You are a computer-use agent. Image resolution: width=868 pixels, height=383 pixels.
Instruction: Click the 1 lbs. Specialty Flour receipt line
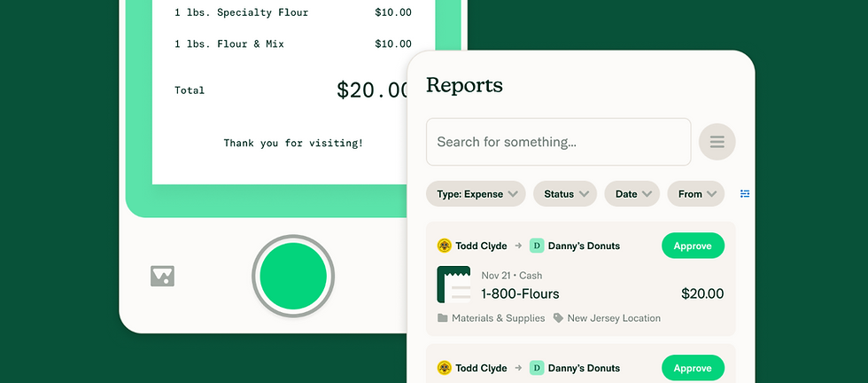(293, 12)
